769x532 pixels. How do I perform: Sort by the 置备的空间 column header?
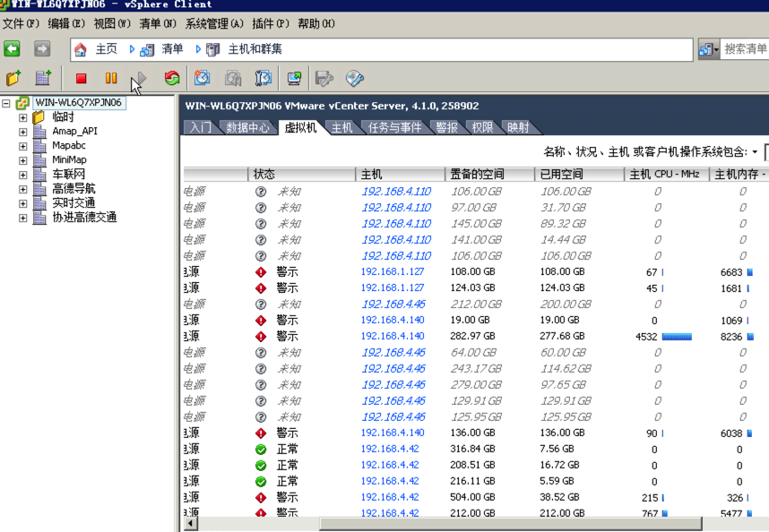click(x=489, y=175)
